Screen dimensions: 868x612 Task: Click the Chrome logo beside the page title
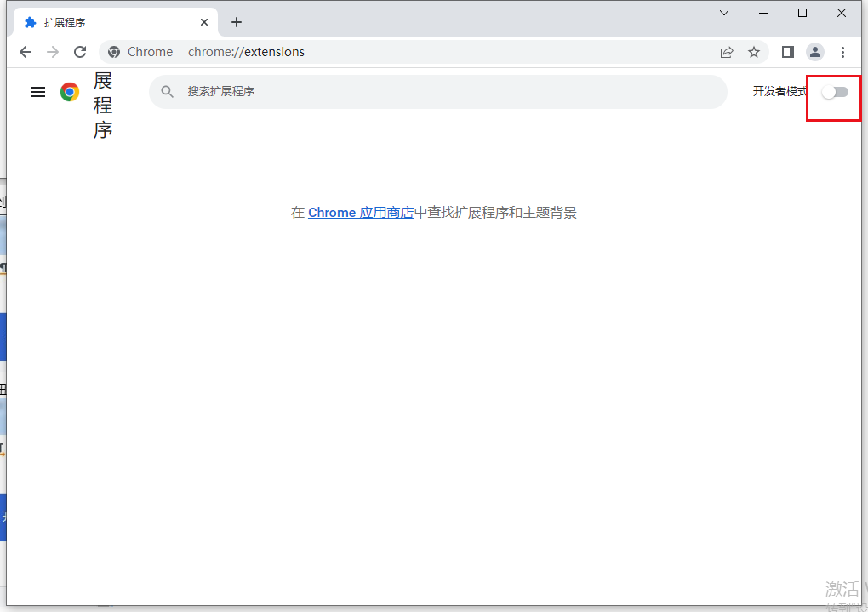coord(70,92)
